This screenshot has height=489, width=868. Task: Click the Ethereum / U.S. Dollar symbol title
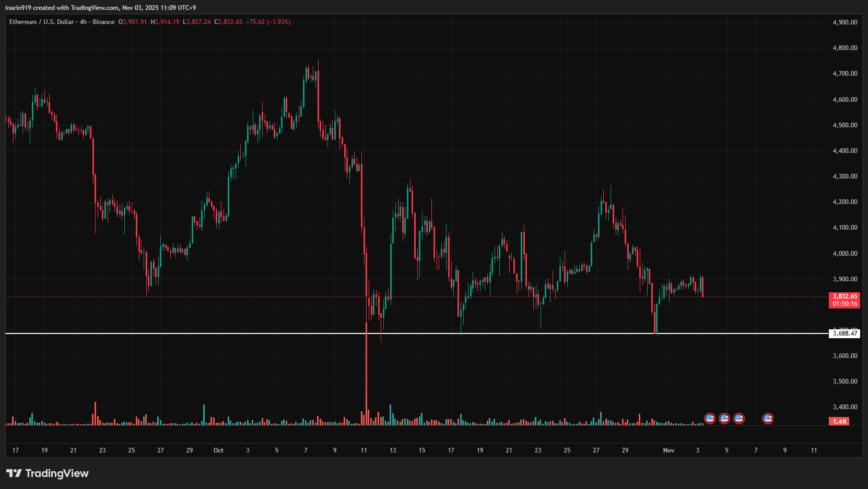(x=41, y=22)
